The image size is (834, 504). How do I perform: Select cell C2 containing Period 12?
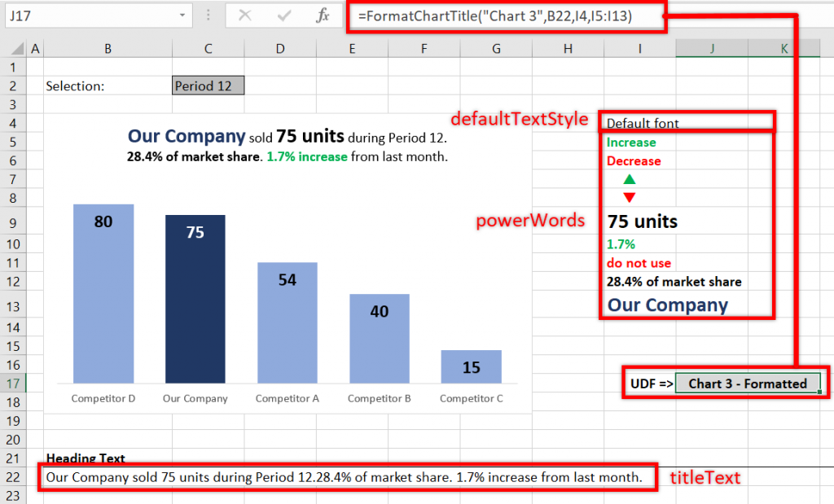206,85
